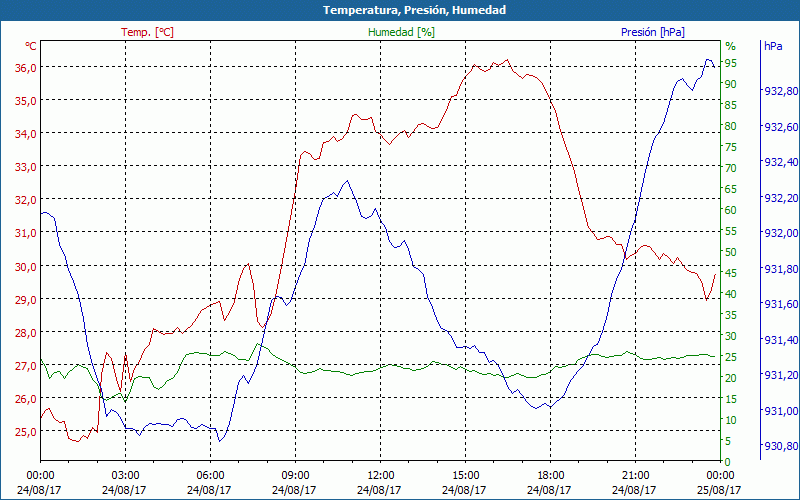800x500 pixels.
Task: Click the 60 humidity axis value
Action: 731,210
